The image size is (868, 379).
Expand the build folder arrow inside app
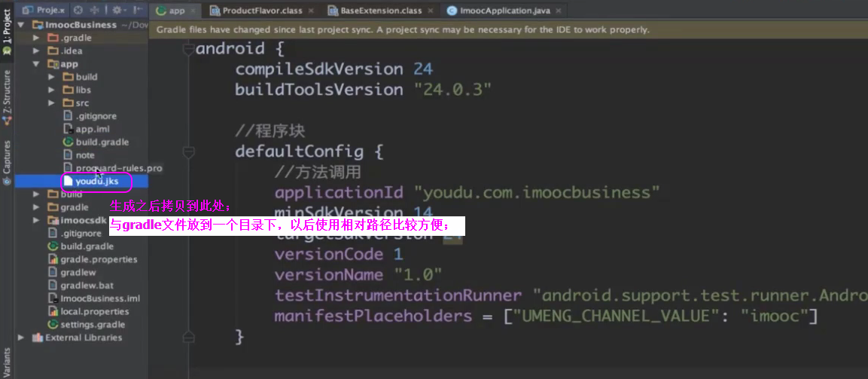pos(51,77)
